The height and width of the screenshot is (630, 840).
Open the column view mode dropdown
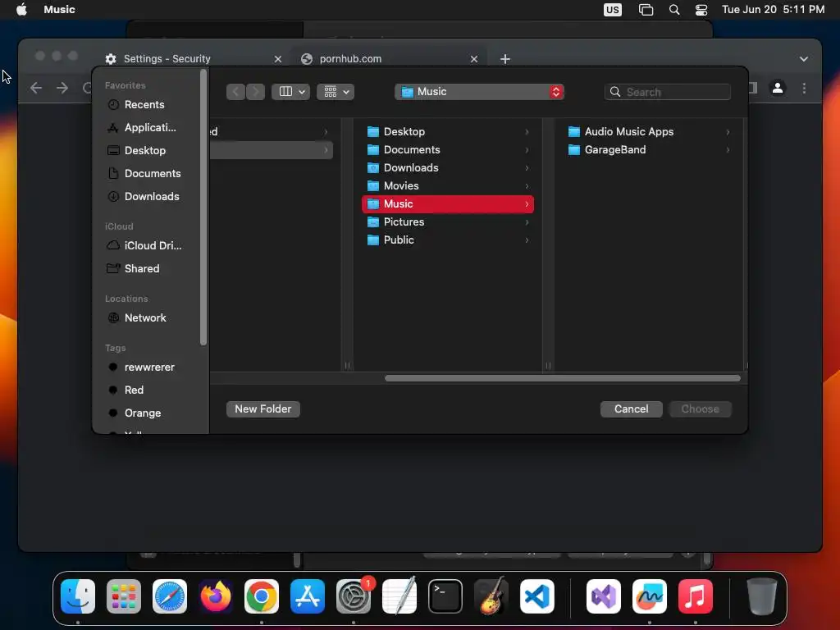point(291,92)
